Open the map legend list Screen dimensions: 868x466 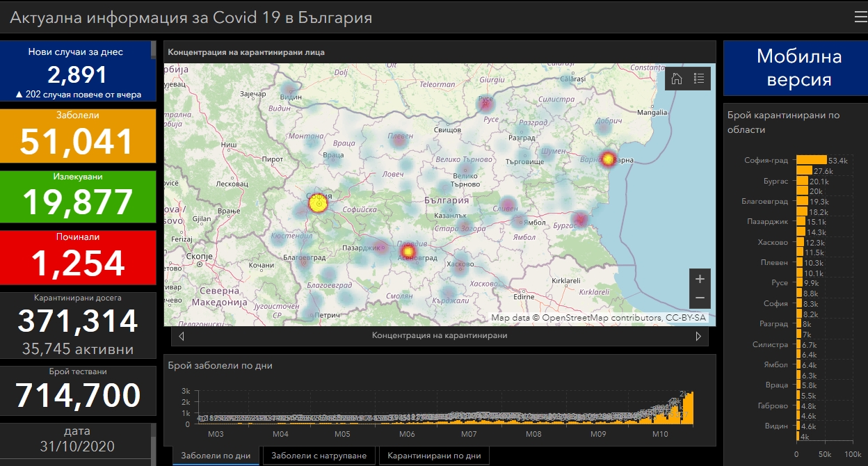point(699,79)
